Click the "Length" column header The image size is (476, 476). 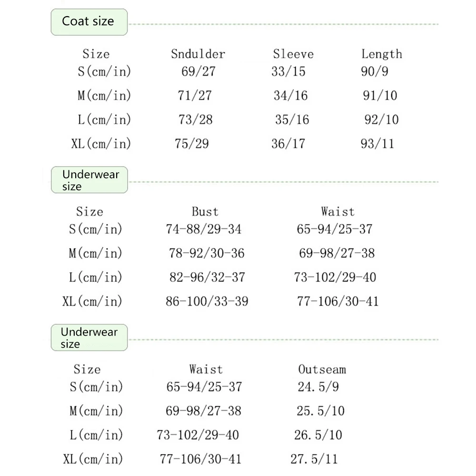381,54
